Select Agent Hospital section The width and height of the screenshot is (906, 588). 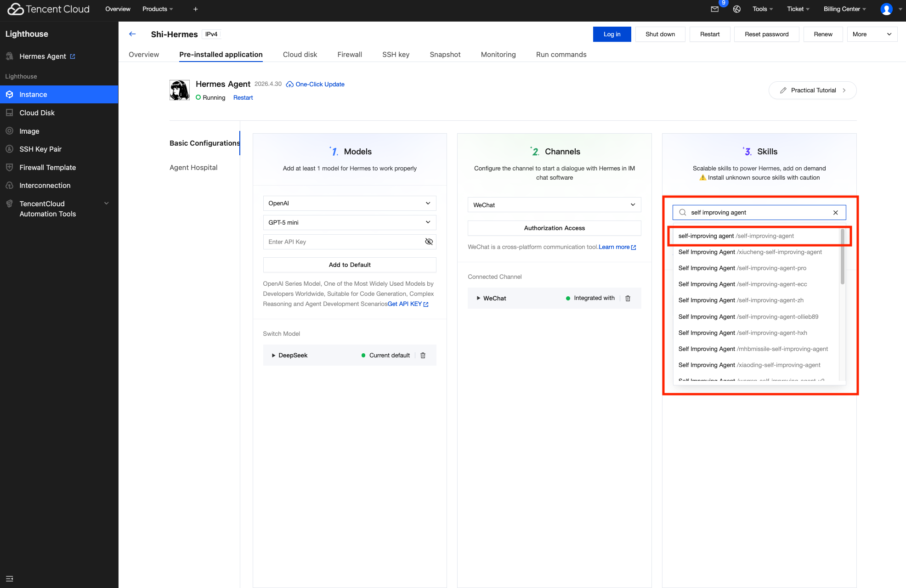193,168
